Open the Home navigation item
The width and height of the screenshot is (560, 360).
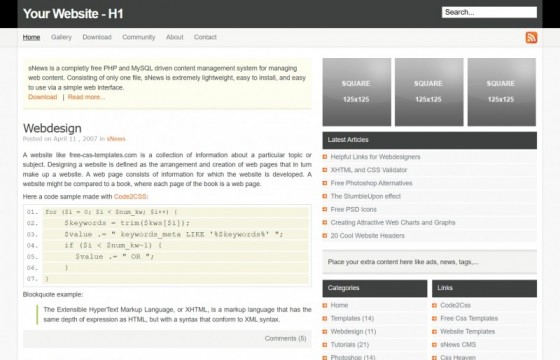(31, 37)
